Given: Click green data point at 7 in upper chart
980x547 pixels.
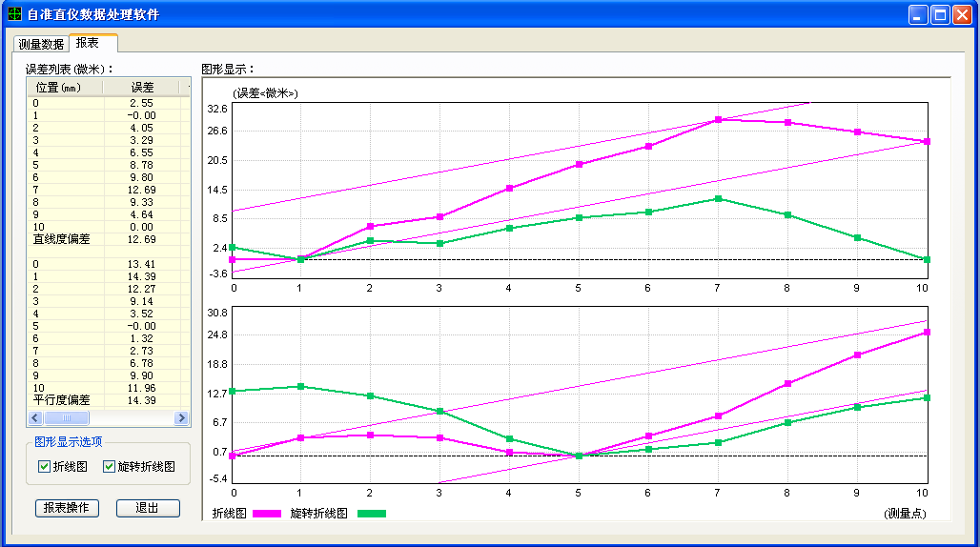Looking at the screenshot, I should click(x=718, y=198).
